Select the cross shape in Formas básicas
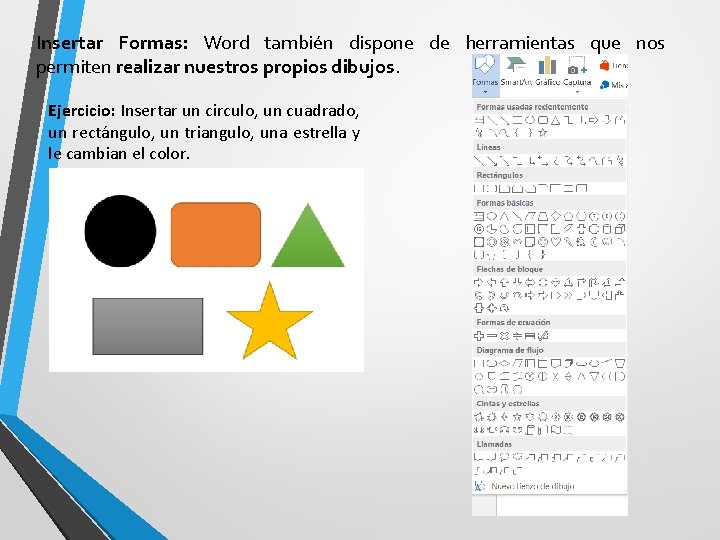Viewport: 720px width, 540px height. coord(581,229)
